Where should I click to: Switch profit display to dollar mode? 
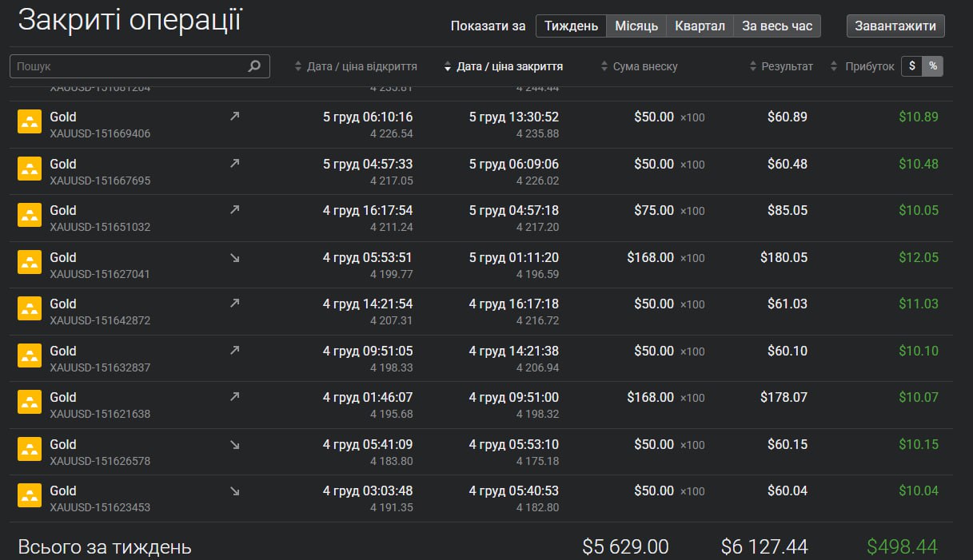click(x=911, y=66)
